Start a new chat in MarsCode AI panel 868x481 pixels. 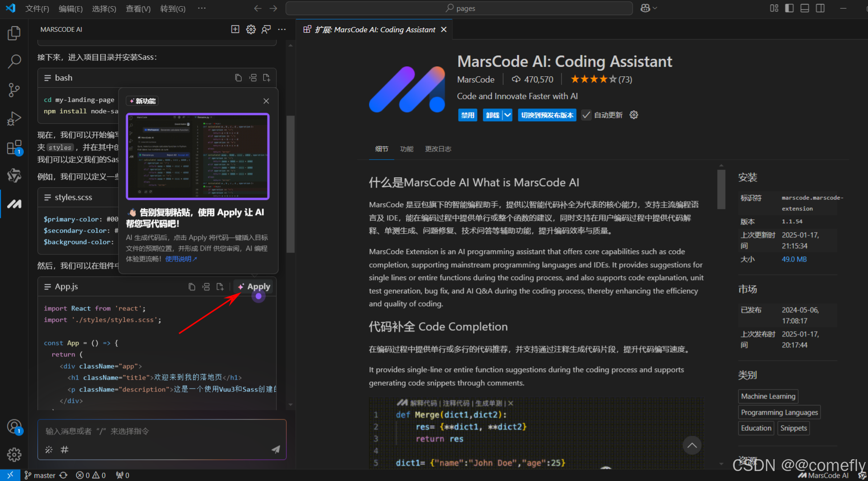[235, 29]
